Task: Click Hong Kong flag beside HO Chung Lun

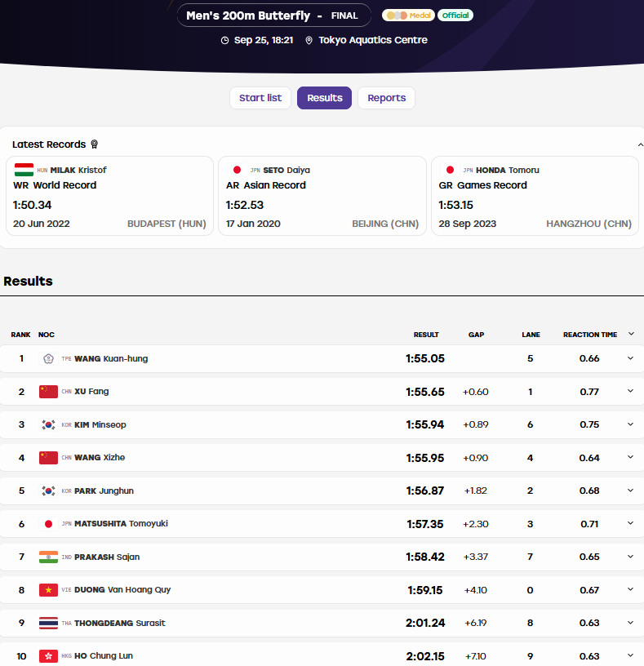Action: 48,656
